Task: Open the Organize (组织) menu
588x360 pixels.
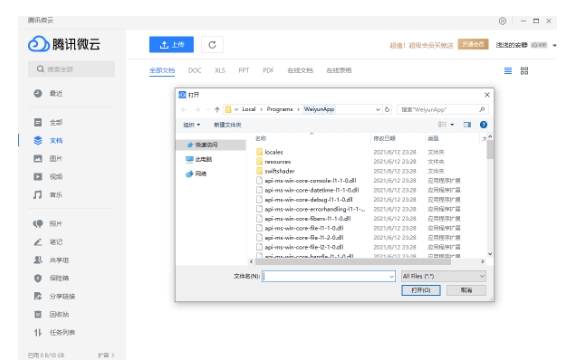Action: click(x=192, y=125)
